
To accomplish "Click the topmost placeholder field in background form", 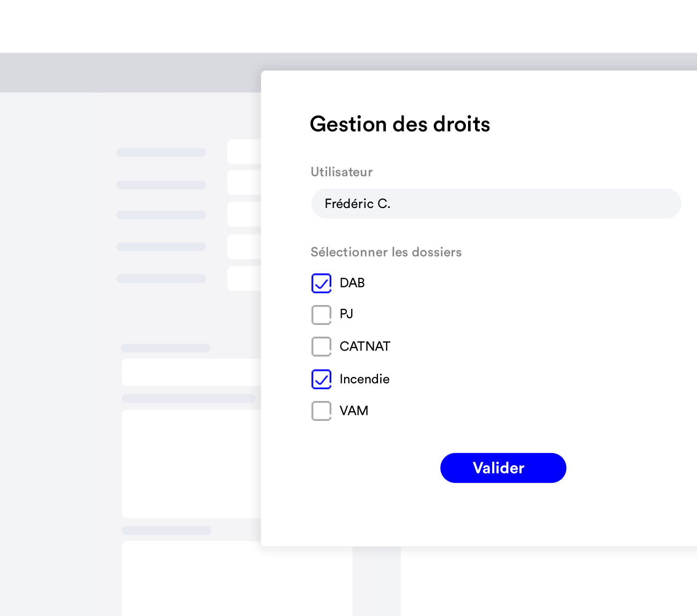I will [x=244, y=152].
